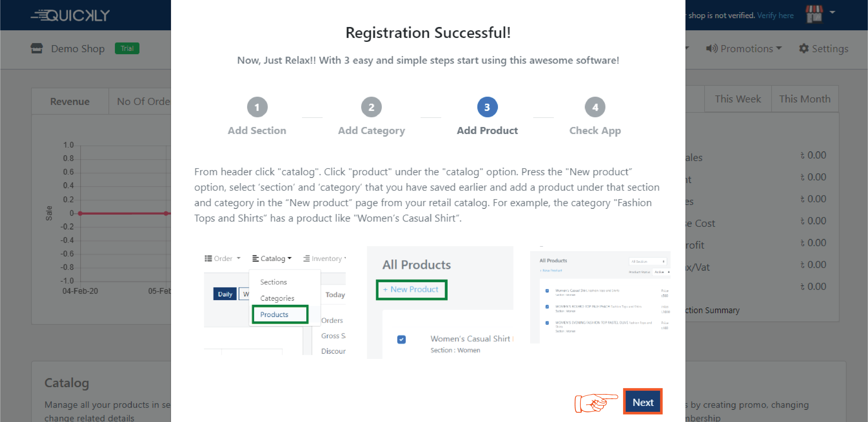The height and width of the screenshot is (422, 868).
Task: Select the This Week tab
Action: tap(738, 99)
